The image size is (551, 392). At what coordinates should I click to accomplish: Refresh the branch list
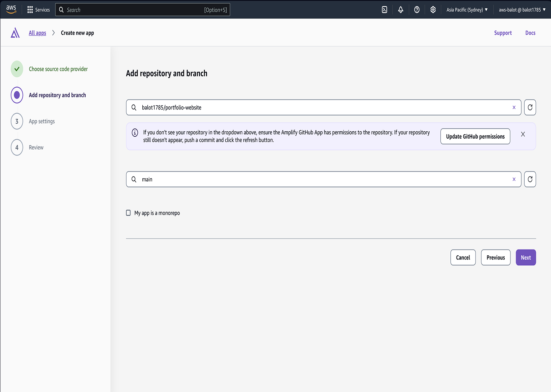click(x=530, y=180)
